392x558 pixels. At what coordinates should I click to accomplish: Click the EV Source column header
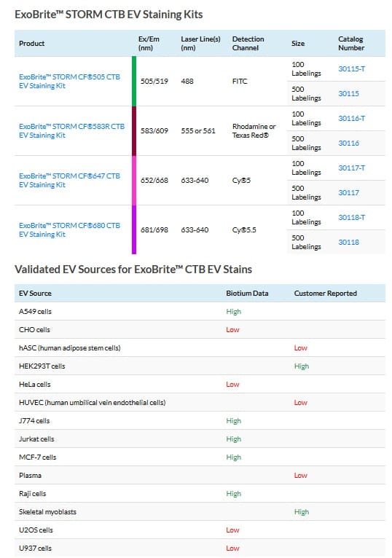click(x=35, y=294)
